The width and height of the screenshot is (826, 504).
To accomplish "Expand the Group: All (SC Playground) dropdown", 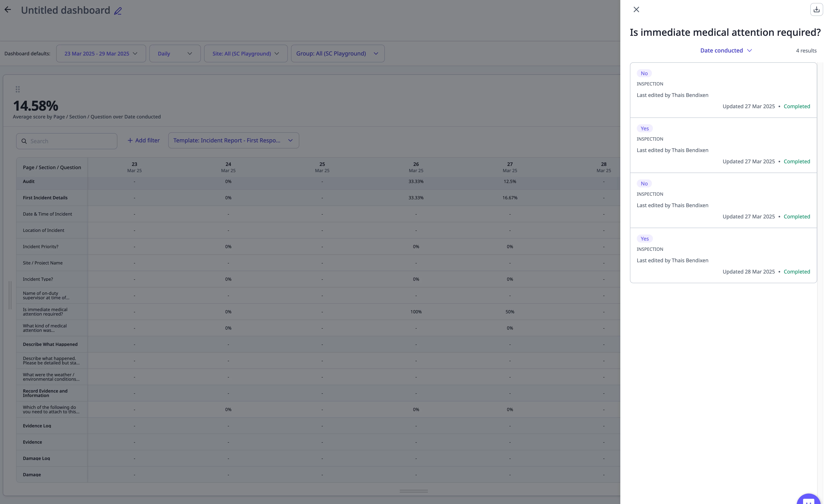I will pyautogui.click(x=338, y=53).
